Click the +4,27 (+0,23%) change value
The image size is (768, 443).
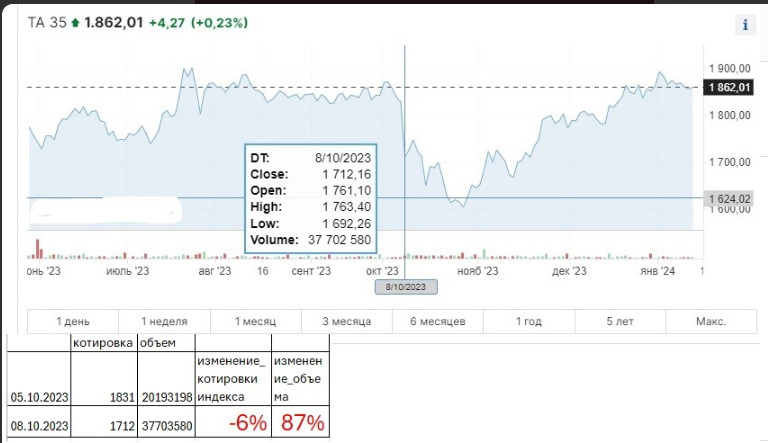click(198, 24)
